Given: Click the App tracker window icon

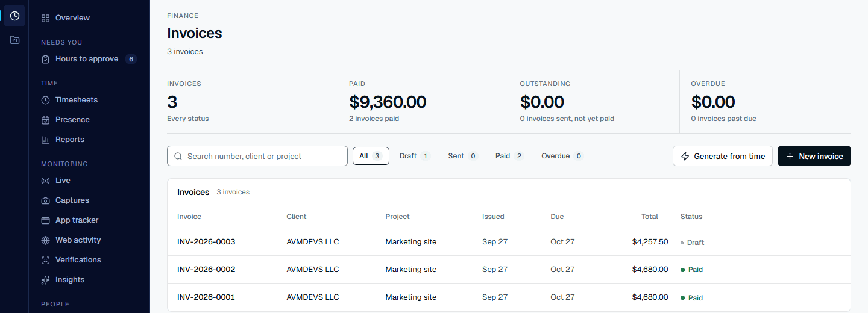Looking at the screenshot, I should tap(45, 220).
